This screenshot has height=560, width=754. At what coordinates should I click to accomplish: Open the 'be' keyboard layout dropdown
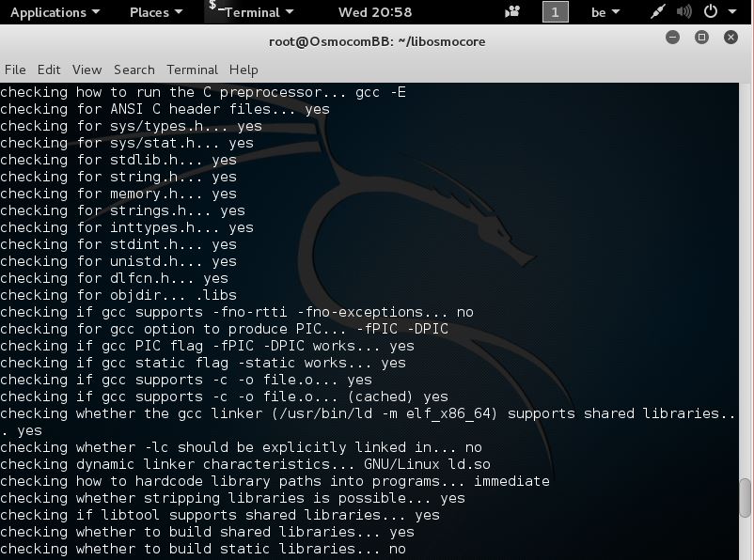[605, 12]
